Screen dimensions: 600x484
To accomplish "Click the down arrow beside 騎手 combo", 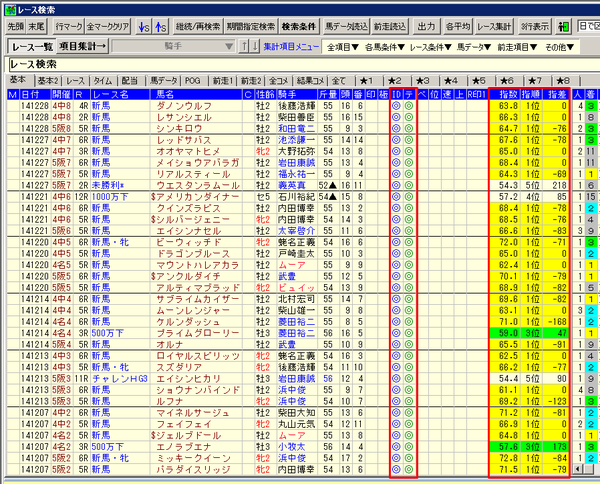I will (254, 46).
